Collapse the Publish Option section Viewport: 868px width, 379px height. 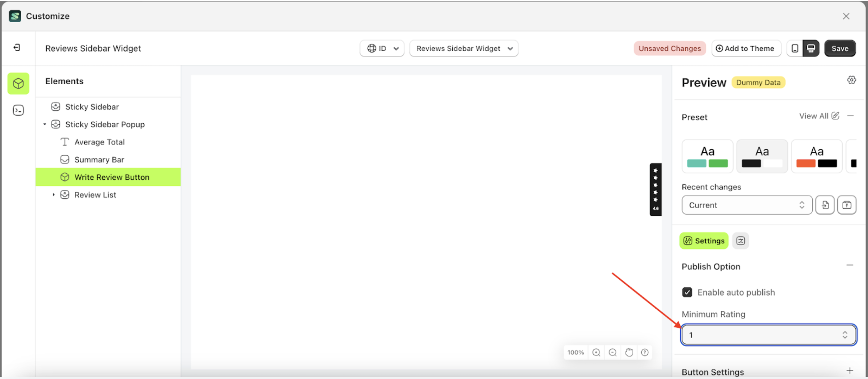851,265
